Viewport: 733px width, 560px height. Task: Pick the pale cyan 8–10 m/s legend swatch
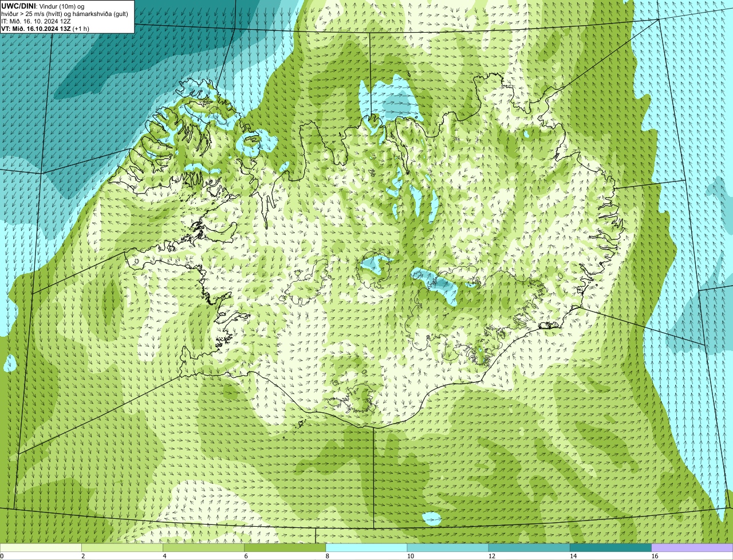(x=366, y=547)
